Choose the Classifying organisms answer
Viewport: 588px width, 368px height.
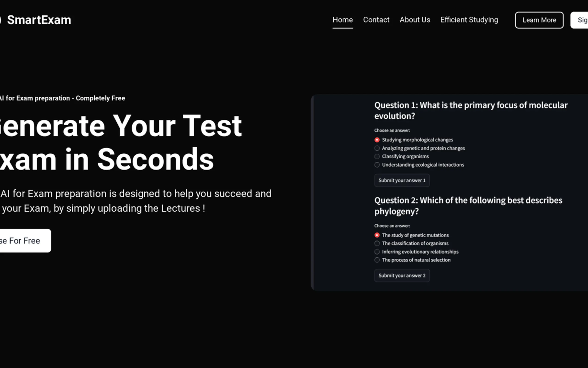[377, 156]
